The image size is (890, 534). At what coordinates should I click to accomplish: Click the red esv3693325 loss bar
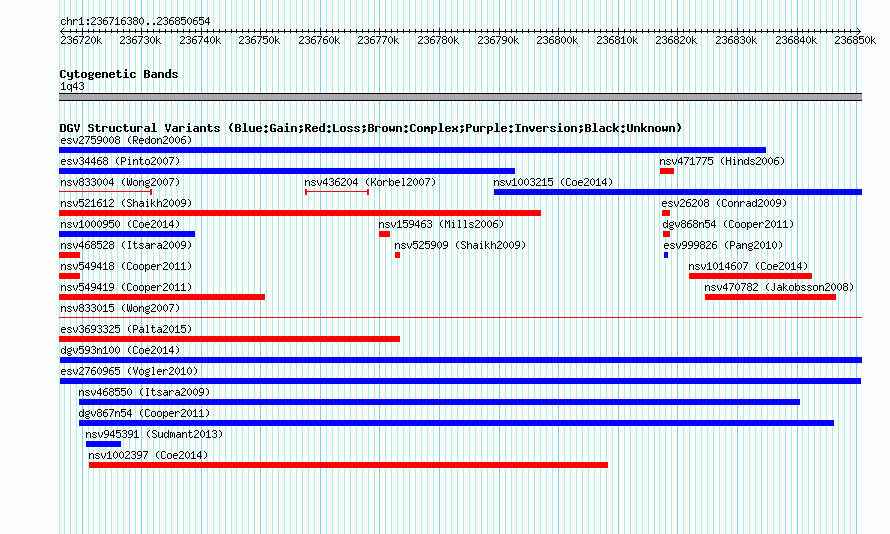click(x=229, y=339)
